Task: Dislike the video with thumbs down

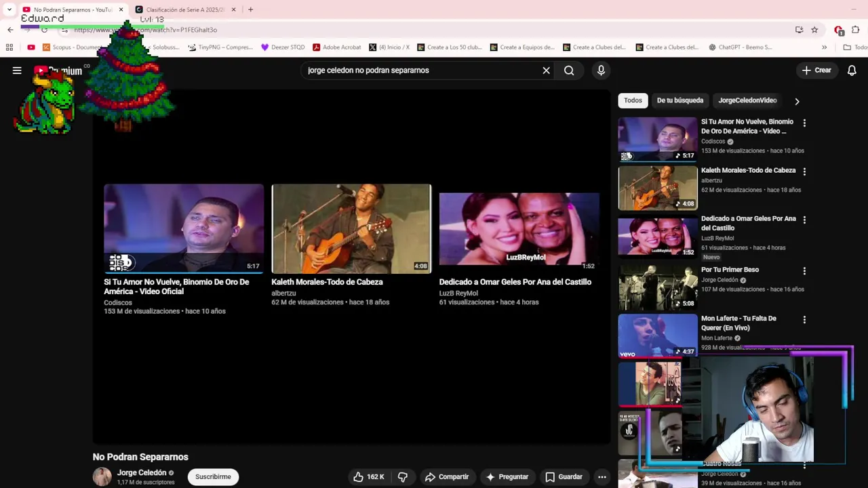Action: 403,476
